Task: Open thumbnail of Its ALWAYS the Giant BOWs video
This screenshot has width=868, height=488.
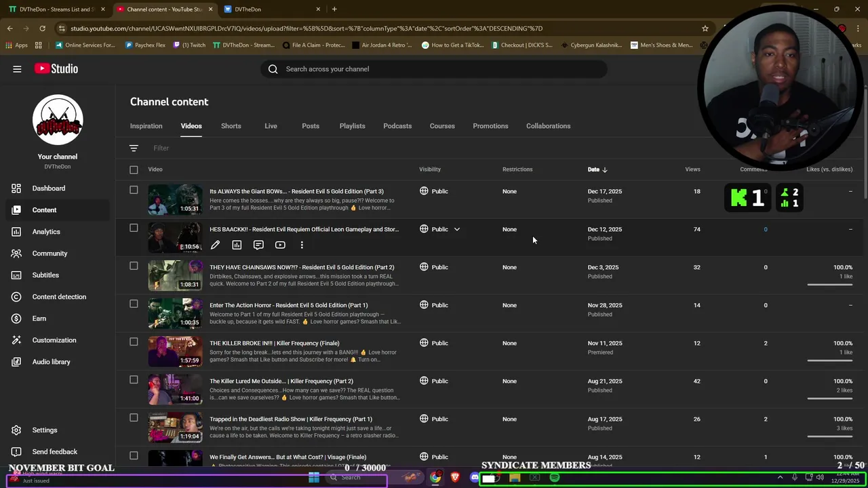Action: pos(175,199)
